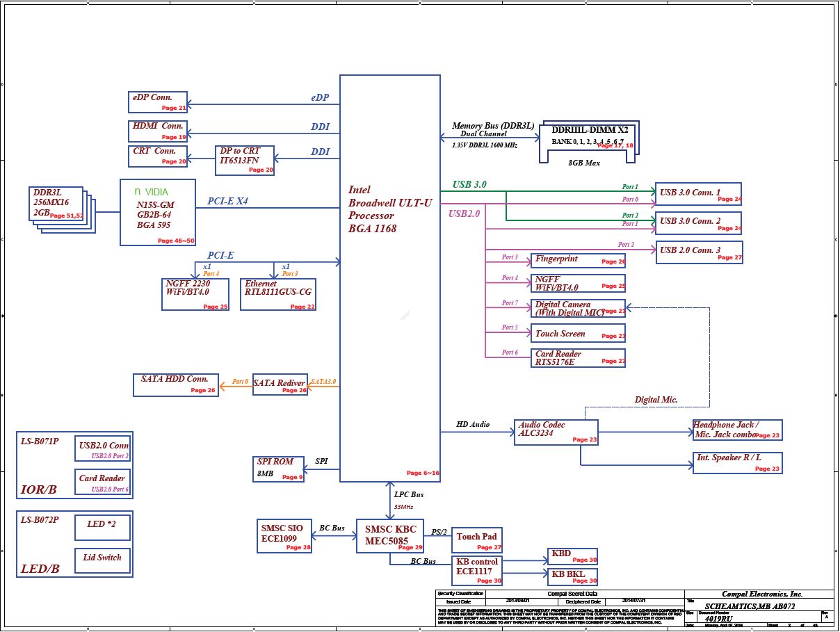Click the eDP Conn. block
The width and height of the screenshot is (840, 632).
(159, 102)
